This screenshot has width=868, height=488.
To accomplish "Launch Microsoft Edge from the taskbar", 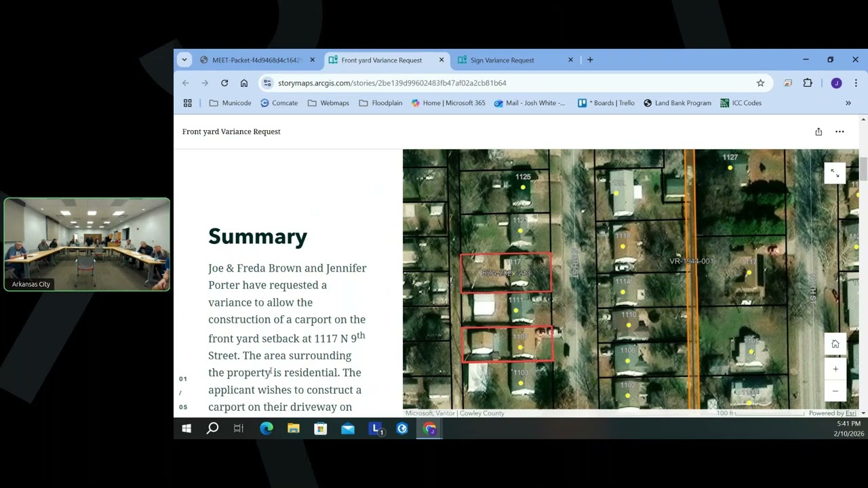I will coord(267,428).
